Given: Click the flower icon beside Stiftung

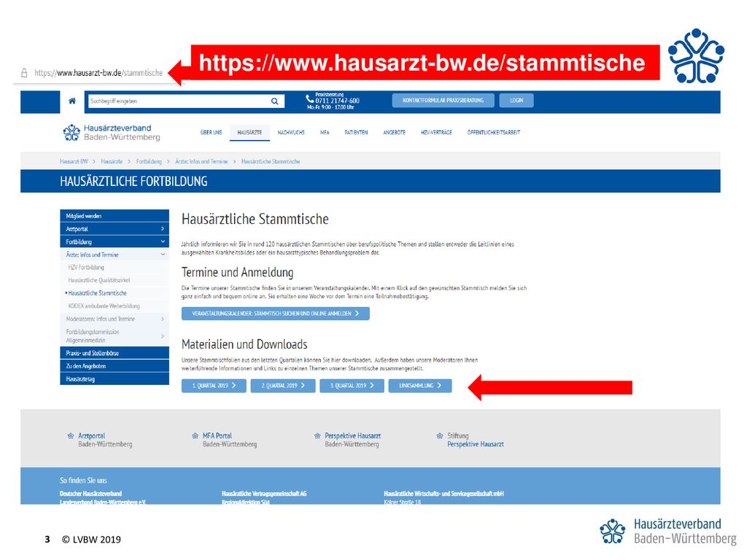Looking at the screenshot, I should tap(440, 436).
